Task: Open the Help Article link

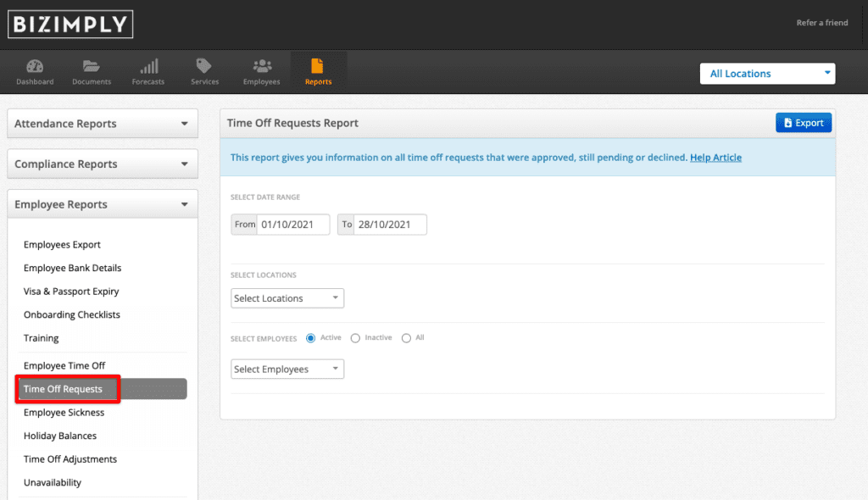Action: coord(715,158)
